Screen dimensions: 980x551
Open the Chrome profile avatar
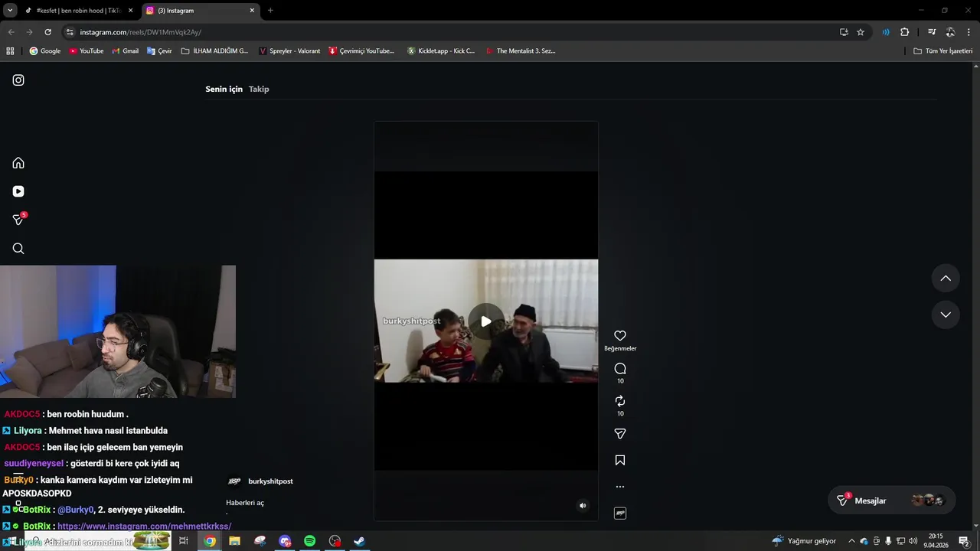click(950, 32)
